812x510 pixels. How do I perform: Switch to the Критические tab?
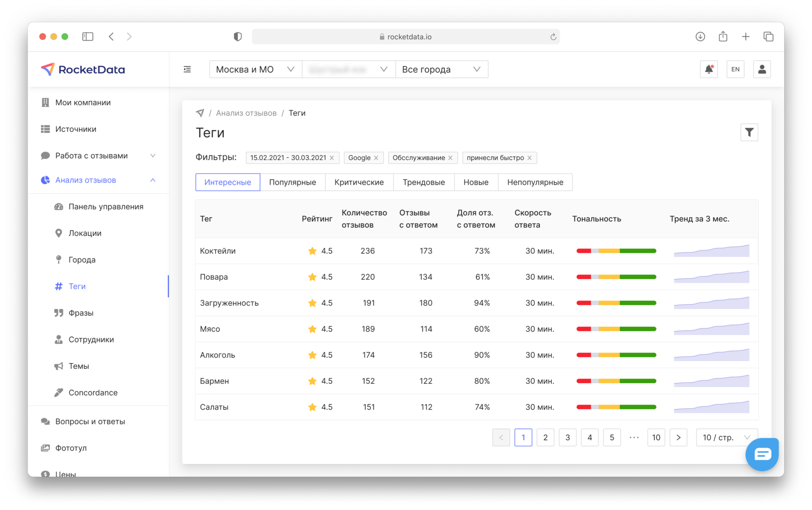point(359,182)
